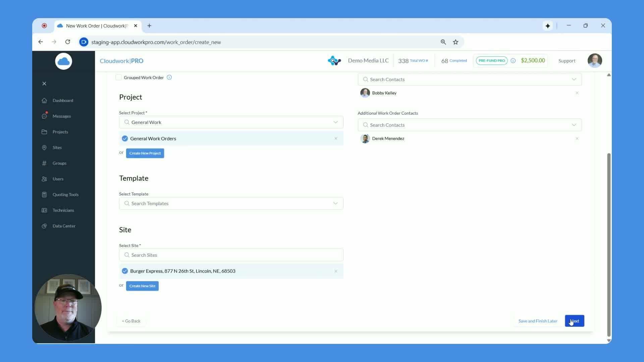Image resolution: width=644 pixels, height=362 pixels.
Task: Open Data Center in the sidebar
Action: (64, 226)
